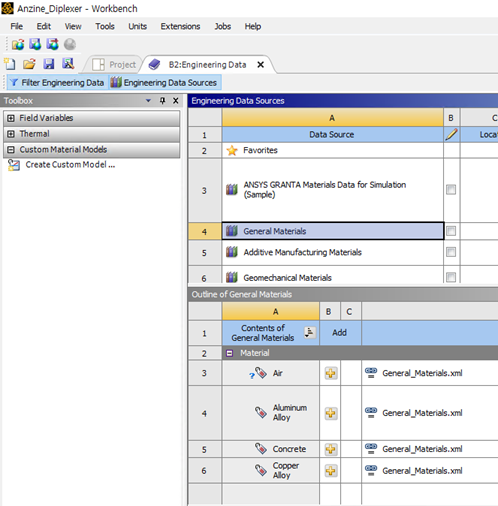Screen dimensions: 498x506
Task: Click the Favorites star icon
Action: point(232,150)
